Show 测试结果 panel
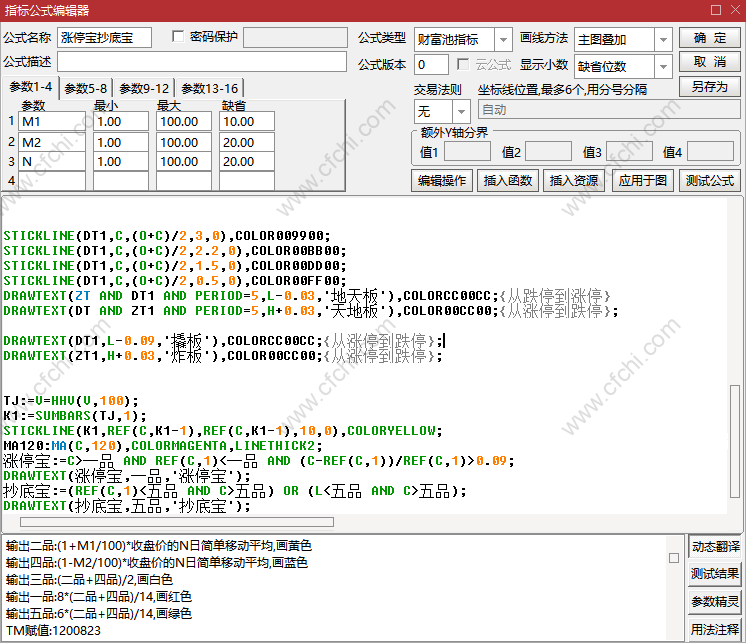The height and width of the screenshot is (643, 746). [715, 574]
